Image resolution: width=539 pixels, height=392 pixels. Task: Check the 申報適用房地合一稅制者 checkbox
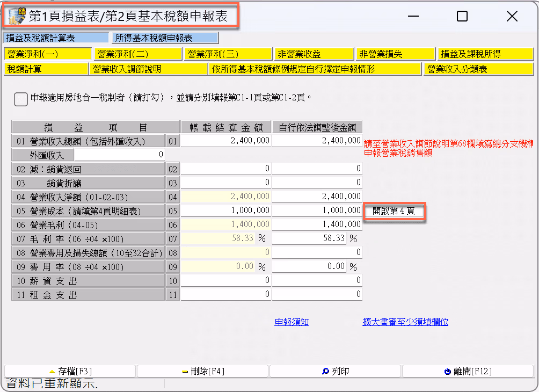tap(21, 99)
